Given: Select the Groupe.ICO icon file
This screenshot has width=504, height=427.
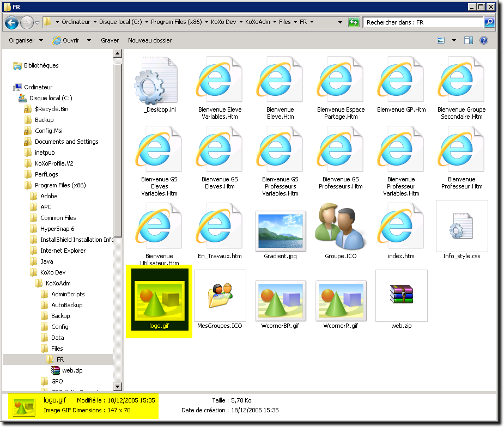Looking at the screenshot, I should pyautogui.click(x=341, y=227).
